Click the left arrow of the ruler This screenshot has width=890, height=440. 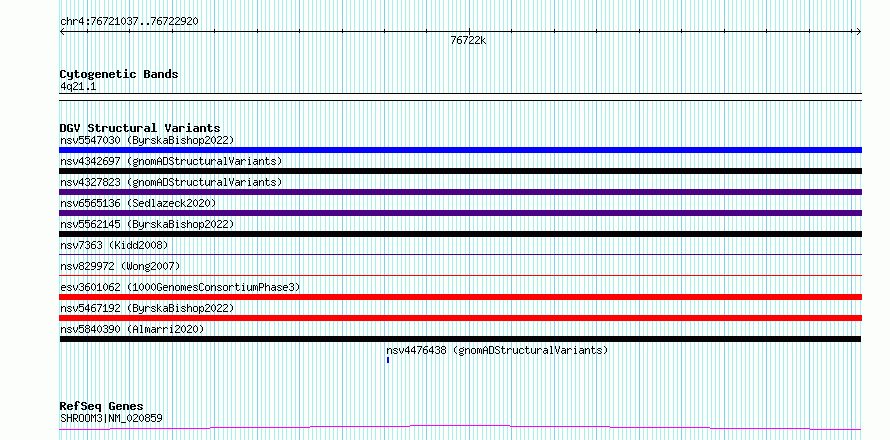[62, 32]
